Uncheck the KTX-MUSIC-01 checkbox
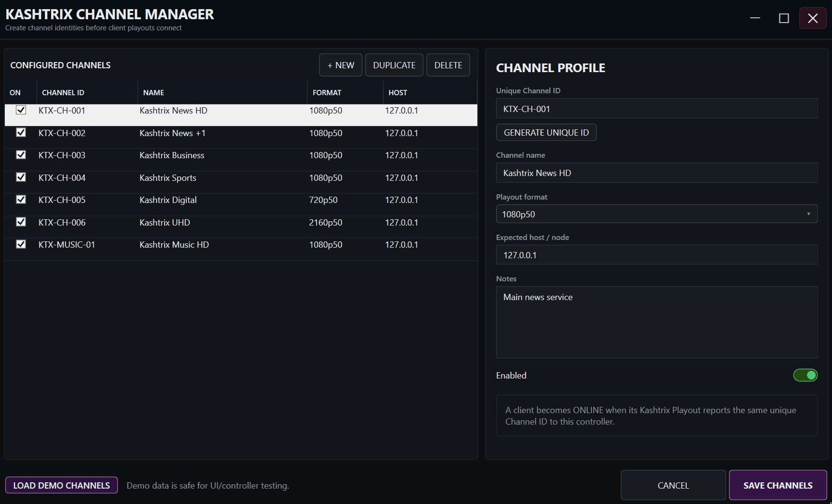Screen dimensions: 832x504 click(x=21, y=244)
